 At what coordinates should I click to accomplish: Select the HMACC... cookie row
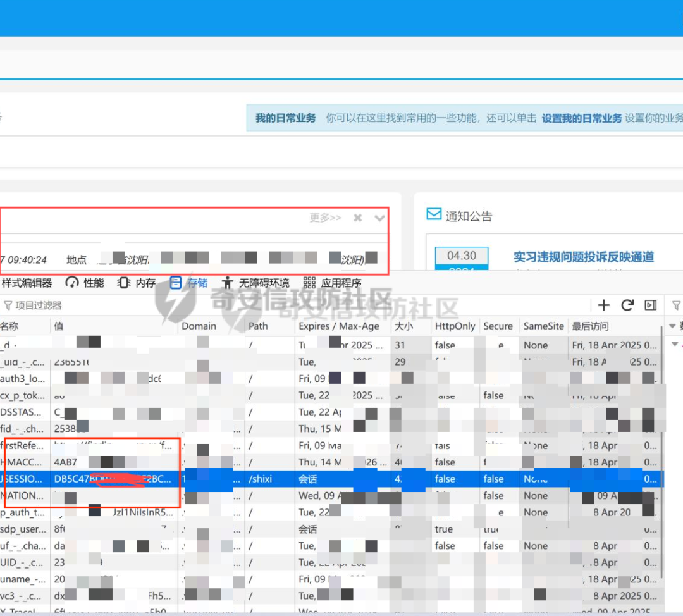point(331,462)
